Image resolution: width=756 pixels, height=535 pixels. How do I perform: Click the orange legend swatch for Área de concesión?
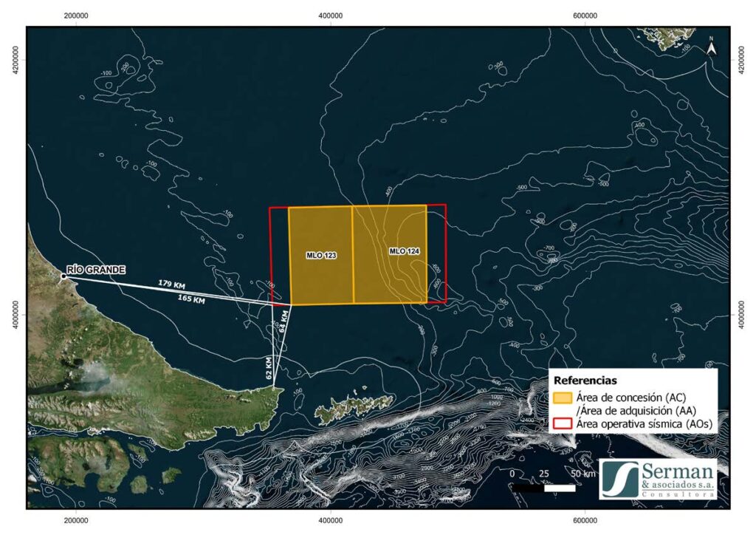(563, 398)
